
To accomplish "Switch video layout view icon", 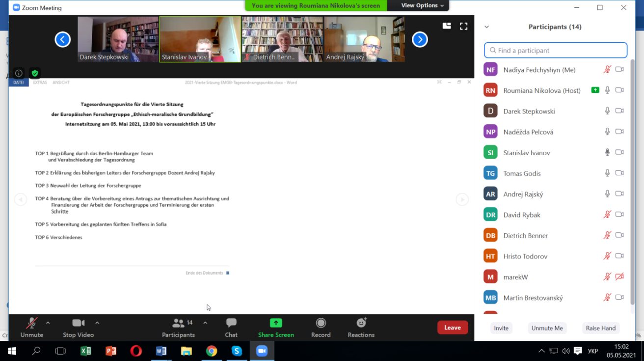I will 447,27.
